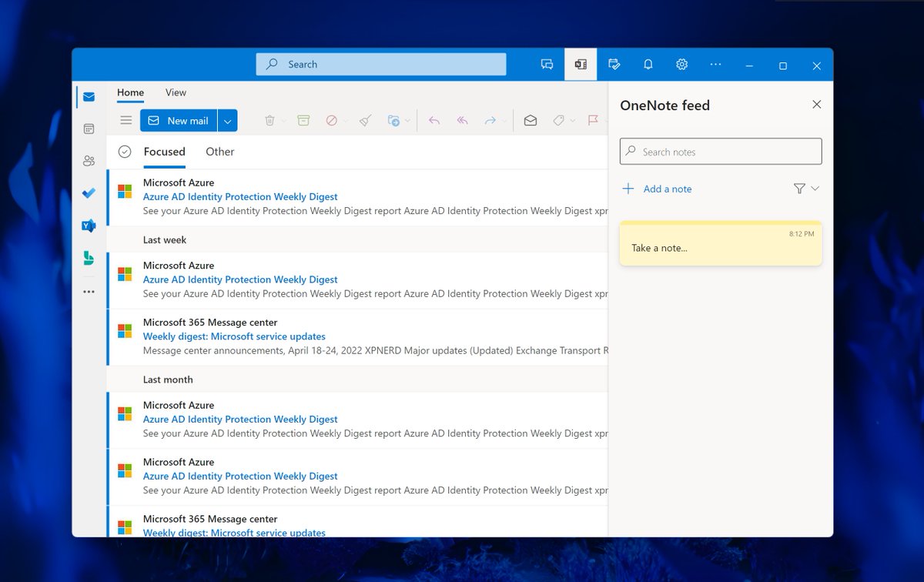Click the Reply arrow icon

434,121
